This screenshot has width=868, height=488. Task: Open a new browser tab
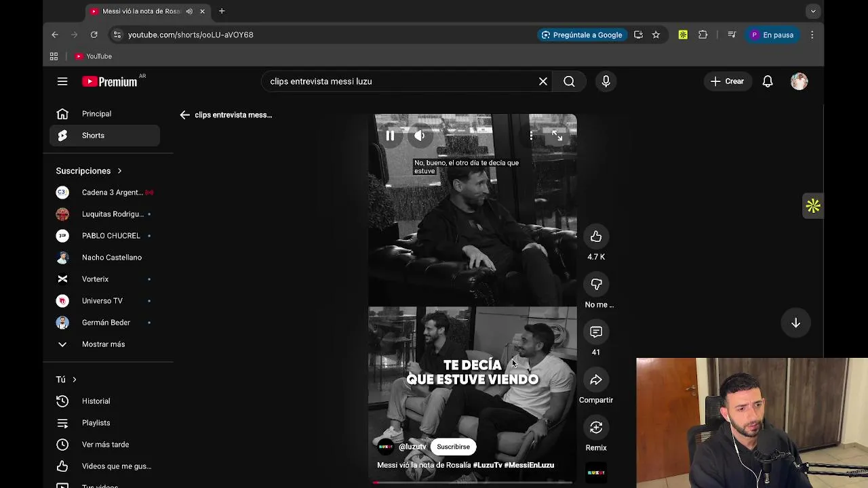[x=222, y=11]
